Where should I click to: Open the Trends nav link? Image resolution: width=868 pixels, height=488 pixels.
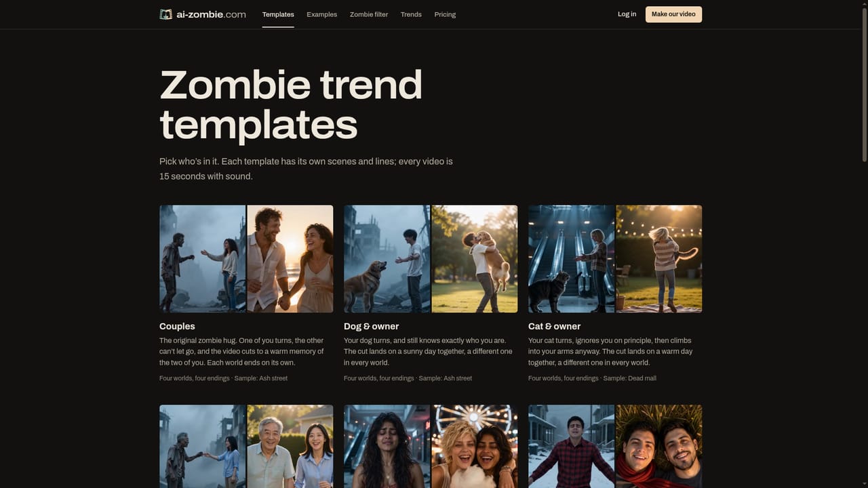tap(411, 14)
